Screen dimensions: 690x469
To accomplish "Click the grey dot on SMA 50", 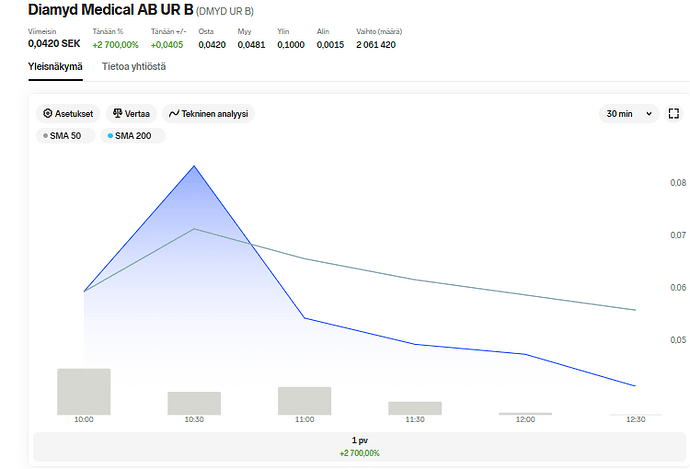I will coord(45,136).
